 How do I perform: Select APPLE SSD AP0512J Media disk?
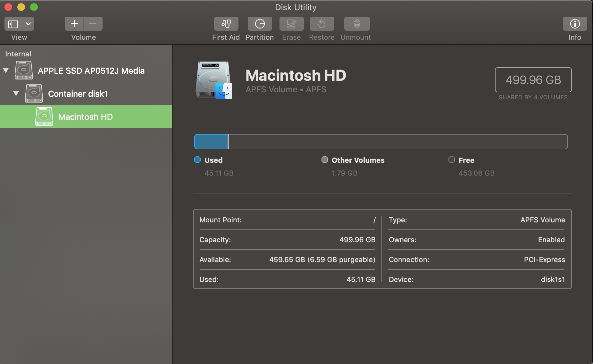(86, 70)
